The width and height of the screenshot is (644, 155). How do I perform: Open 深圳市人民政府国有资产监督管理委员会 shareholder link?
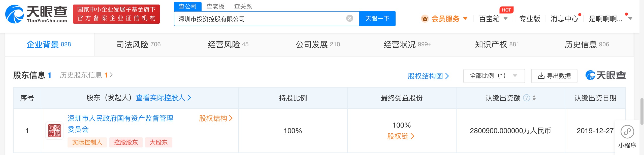[120, 124]
